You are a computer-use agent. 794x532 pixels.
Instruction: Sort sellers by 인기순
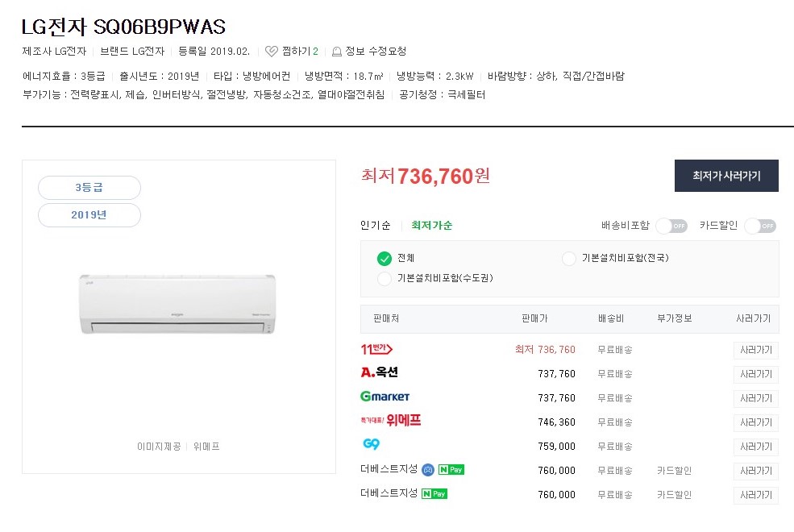[376, 226]
